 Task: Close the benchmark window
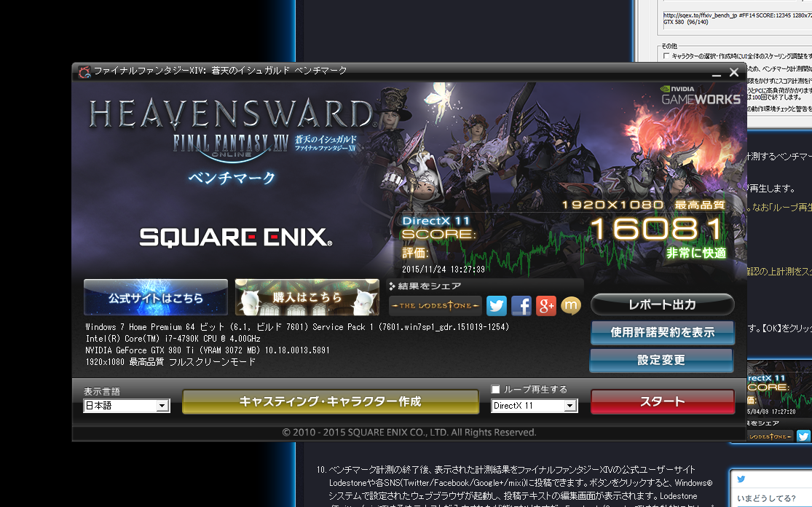tap(734, 73)
